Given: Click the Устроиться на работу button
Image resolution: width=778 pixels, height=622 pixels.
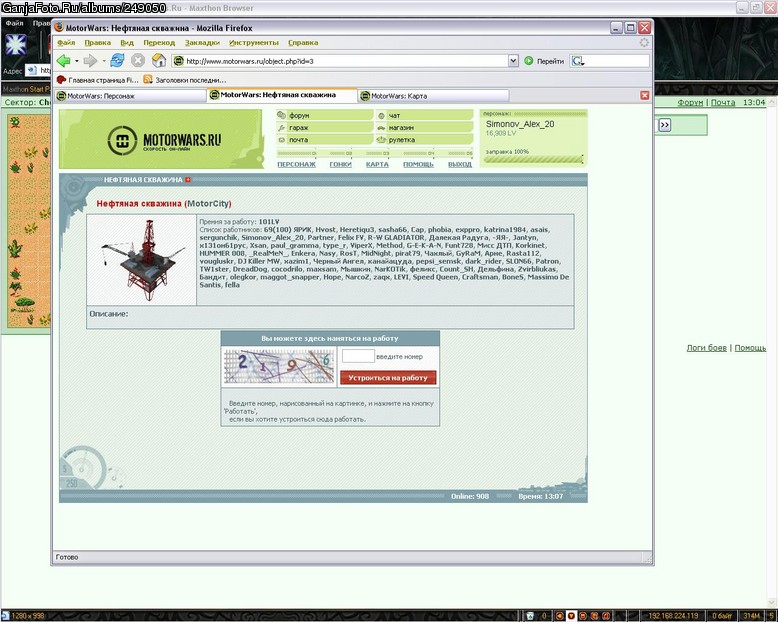Looking at the screenshot, I should click(388, 377).
